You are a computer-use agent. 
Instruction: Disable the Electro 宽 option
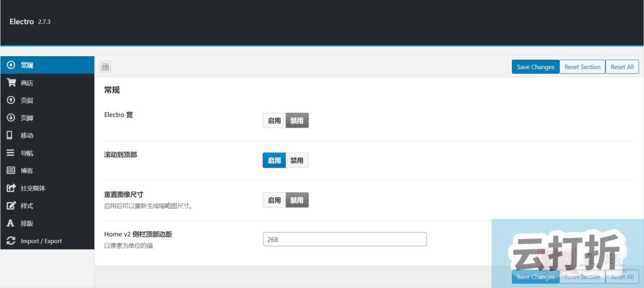coord(297,121)
